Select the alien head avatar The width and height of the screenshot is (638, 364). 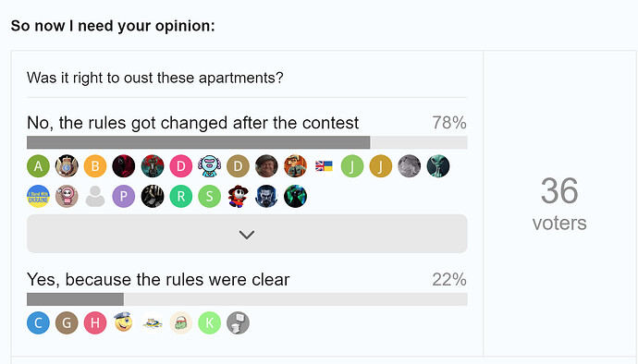(438, 166)
